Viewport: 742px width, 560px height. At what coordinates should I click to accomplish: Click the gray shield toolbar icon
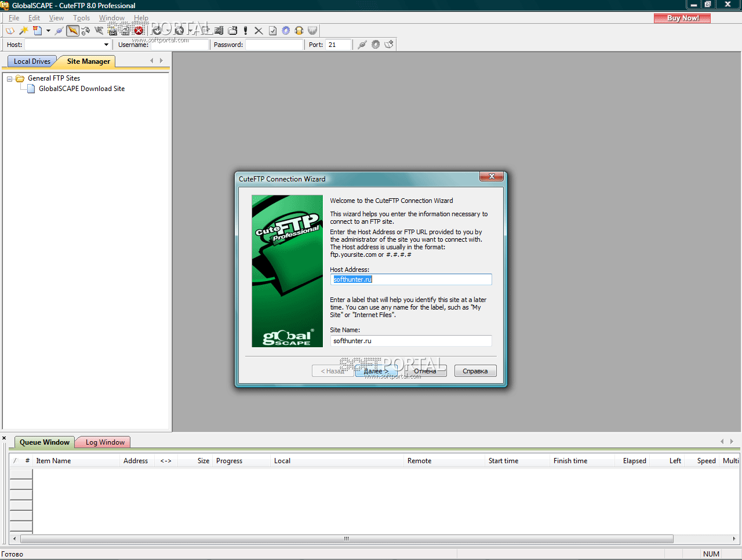coord(312,31)
